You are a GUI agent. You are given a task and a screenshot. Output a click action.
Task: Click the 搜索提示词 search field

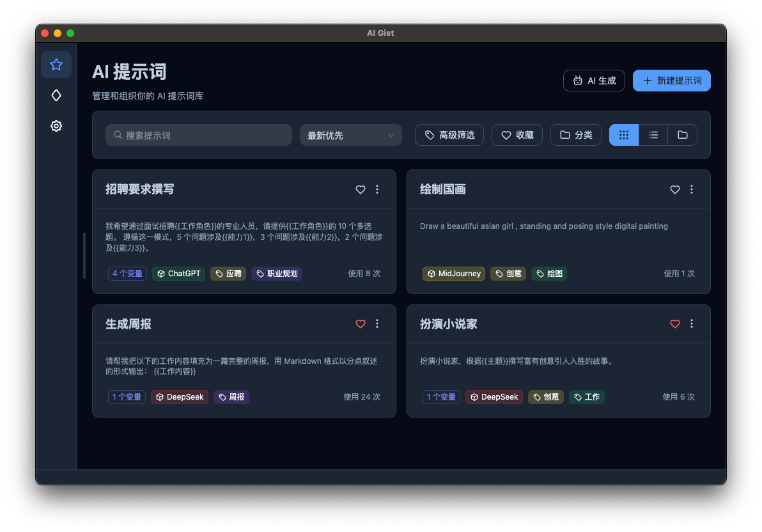pyautogui.click(x=198, y=135)
